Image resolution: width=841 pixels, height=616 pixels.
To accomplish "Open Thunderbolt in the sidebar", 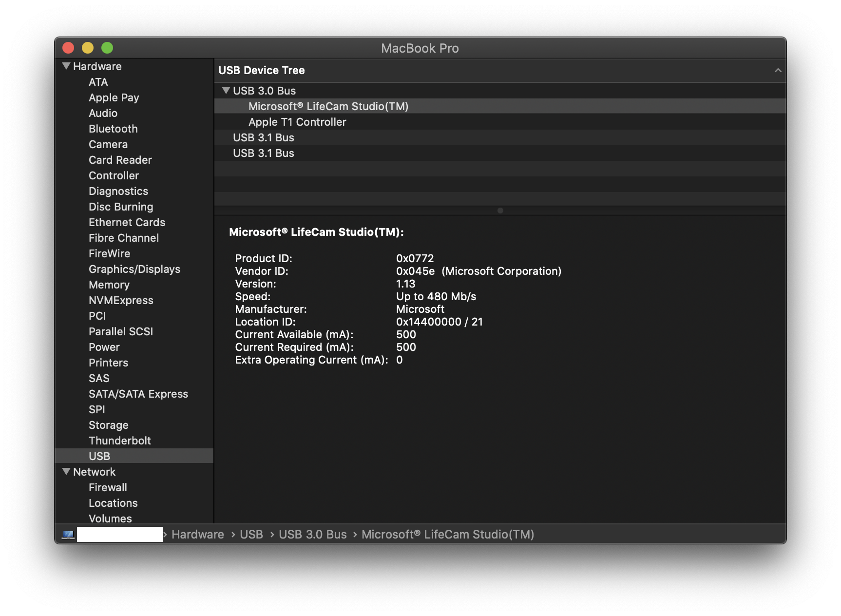I will [x=120, y=441].
